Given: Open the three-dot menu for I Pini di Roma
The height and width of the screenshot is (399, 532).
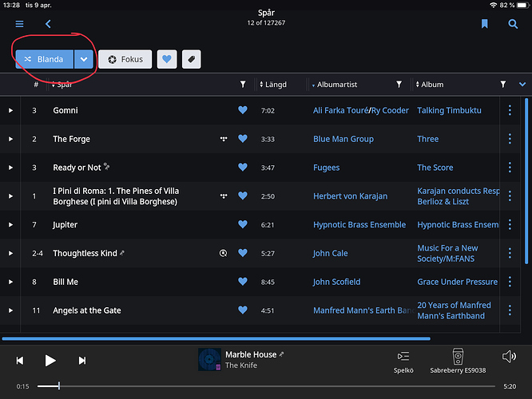Looking at the screenshot, I should coord(510,196).
